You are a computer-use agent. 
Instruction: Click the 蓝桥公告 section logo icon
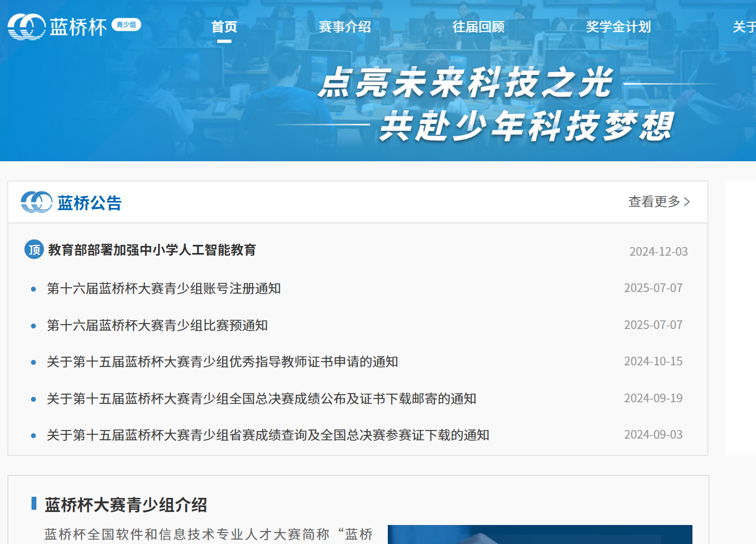coord(36,202)
